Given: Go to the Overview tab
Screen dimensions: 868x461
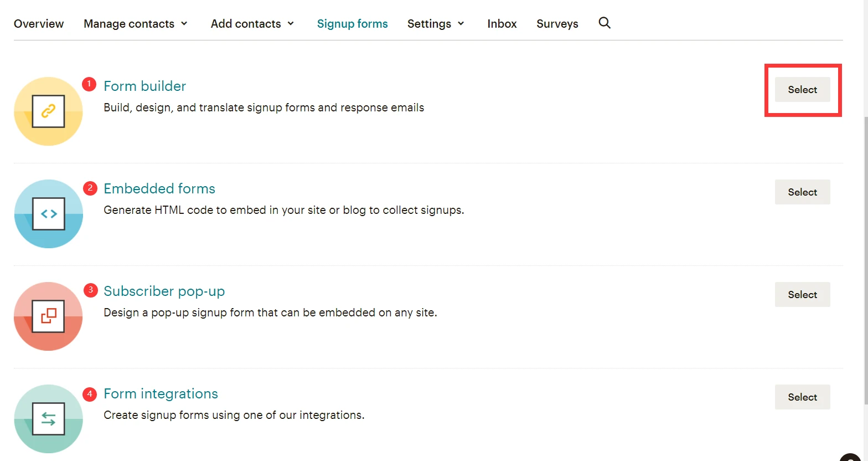Looking at the screenshot, I should click(x=39, y=24).
